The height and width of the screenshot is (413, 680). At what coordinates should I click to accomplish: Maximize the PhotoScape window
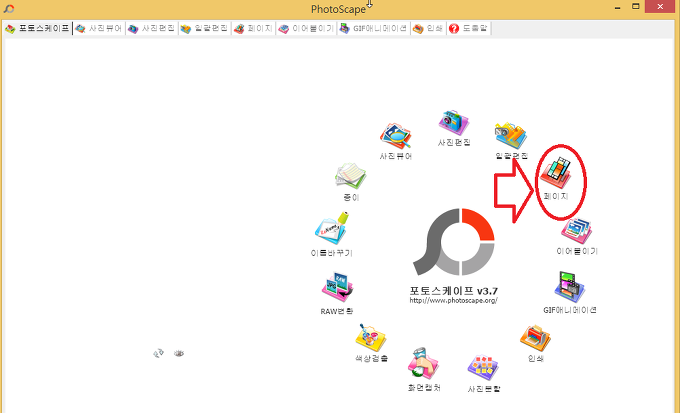click(x=635, y=7)
